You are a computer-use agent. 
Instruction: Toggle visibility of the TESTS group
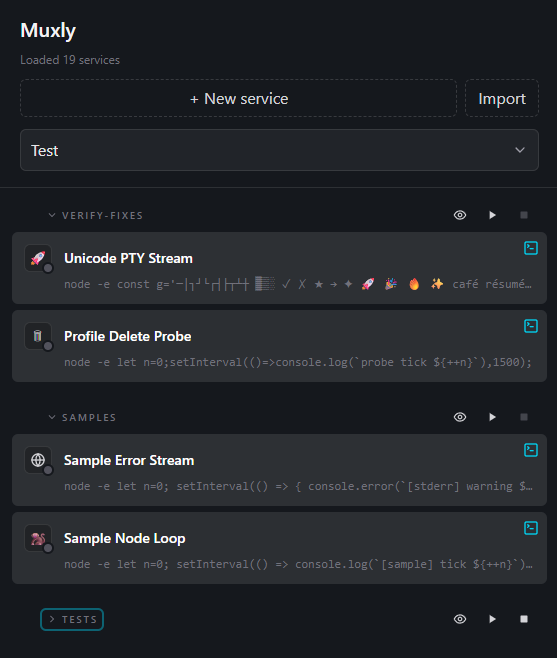460,619
